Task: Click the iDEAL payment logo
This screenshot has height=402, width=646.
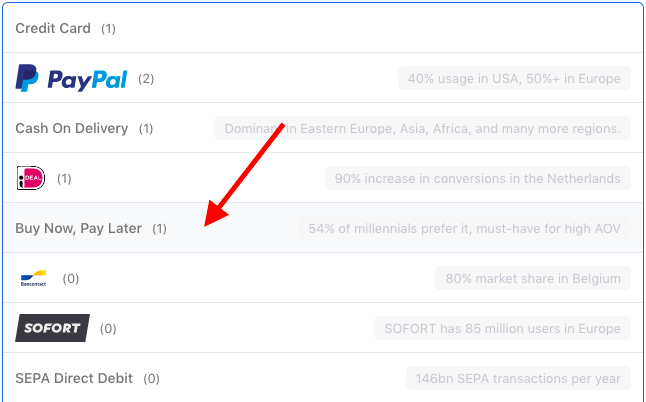Action: coord(31,178)
